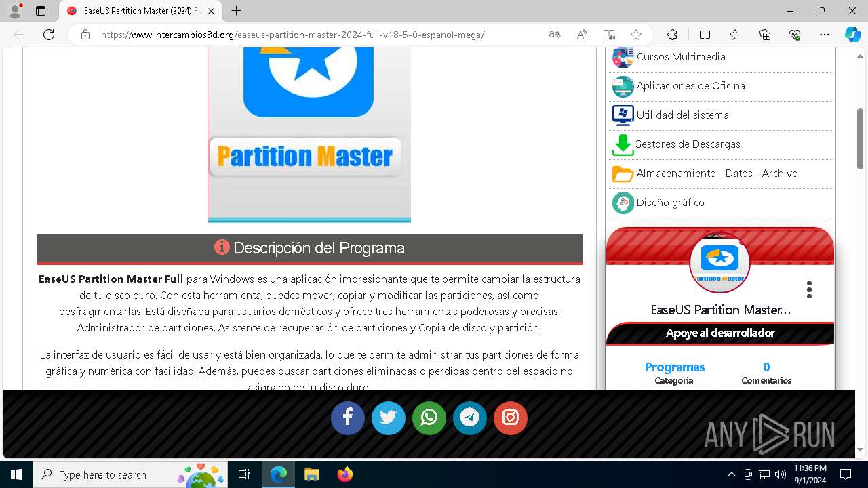Go back to the previous page
Image resolution: width=868 pixels, height=488 pixels.
(x=19, y=35)
